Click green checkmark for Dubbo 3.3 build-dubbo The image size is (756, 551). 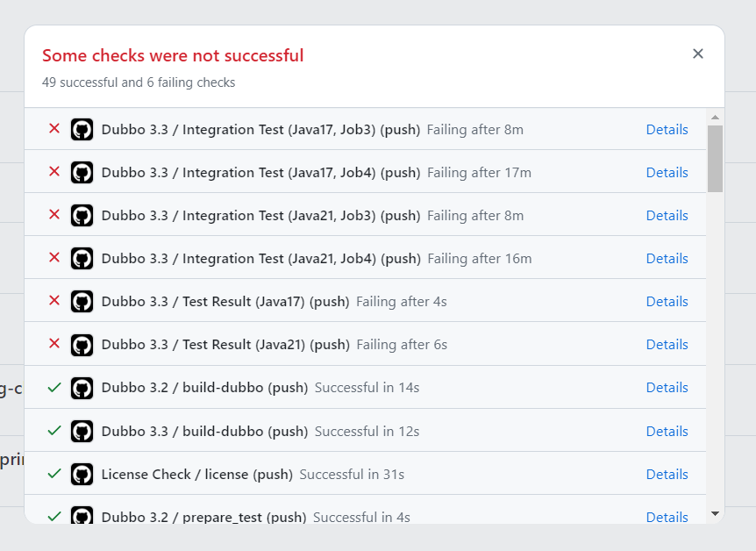click(x=54, y=431)
